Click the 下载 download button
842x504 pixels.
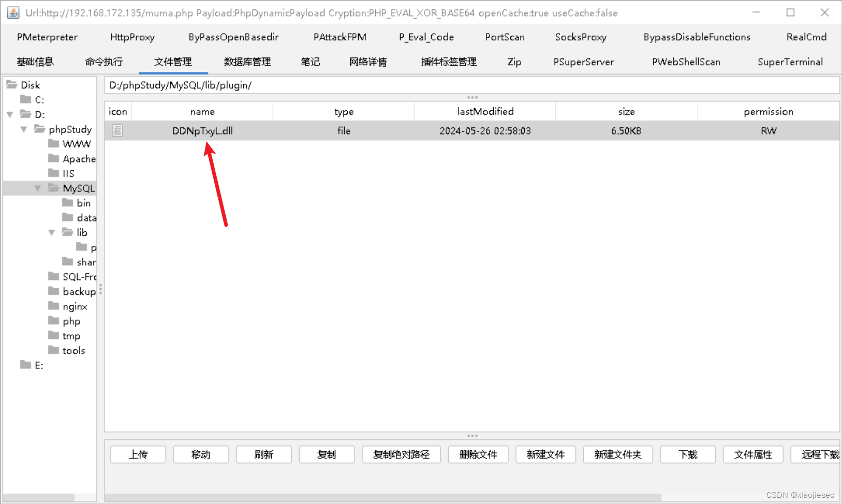(x=687, y=454)
